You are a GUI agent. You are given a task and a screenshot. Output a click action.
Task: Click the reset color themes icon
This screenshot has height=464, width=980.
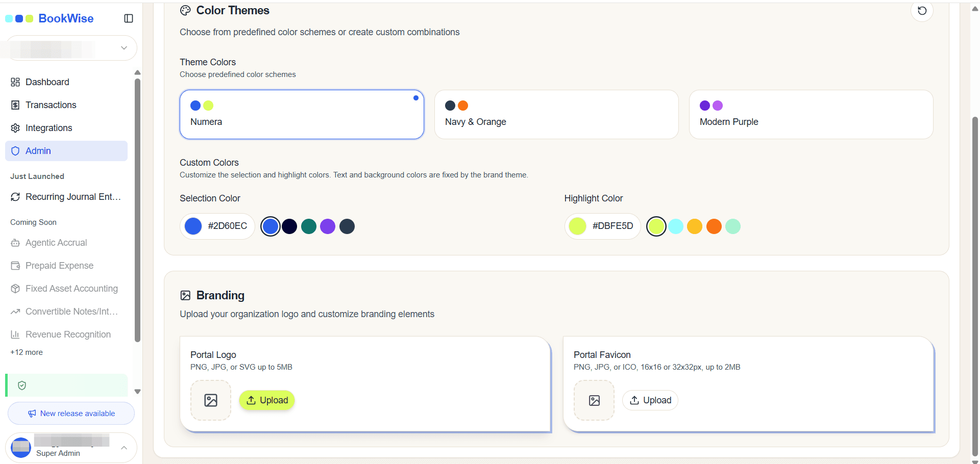tap(922, 11)
